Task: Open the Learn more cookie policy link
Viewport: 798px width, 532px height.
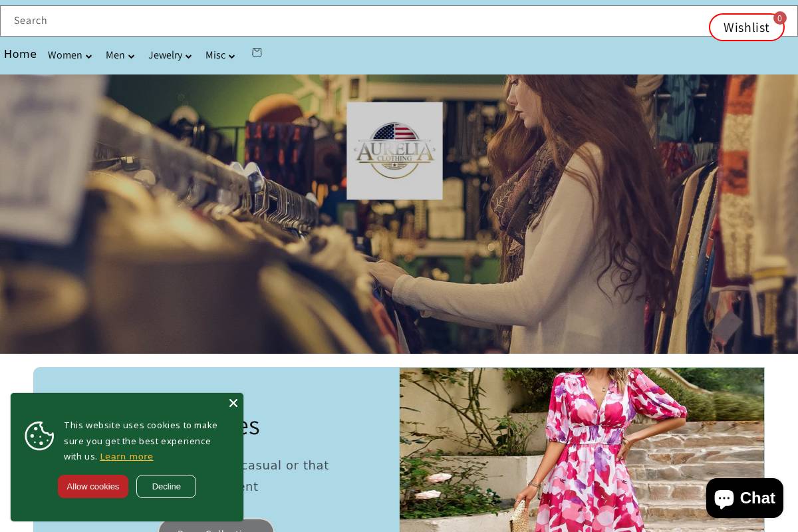Action: [126, 456]
